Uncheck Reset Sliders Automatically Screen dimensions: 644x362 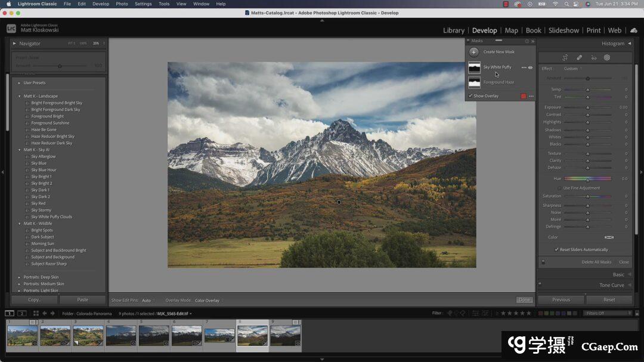click(x=557, y=250)
